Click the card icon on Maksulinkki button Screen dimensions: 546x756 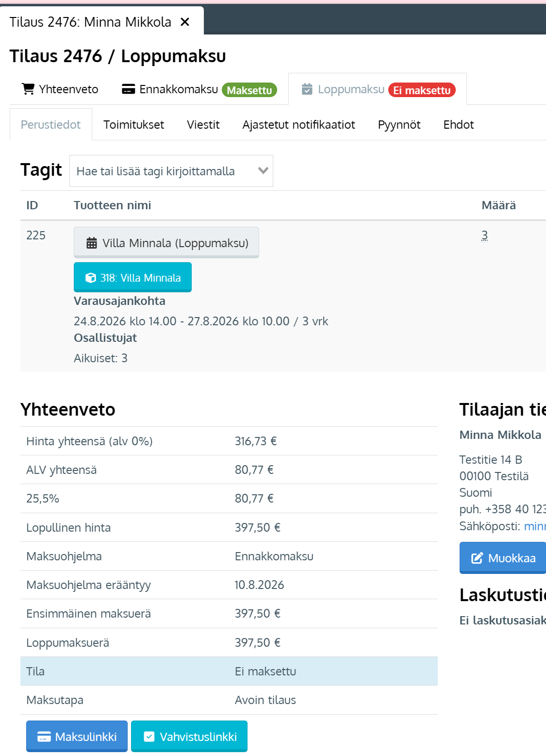coord(44,737)
